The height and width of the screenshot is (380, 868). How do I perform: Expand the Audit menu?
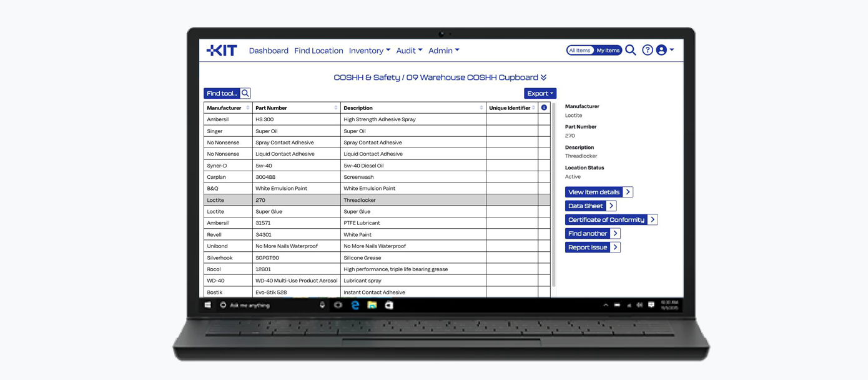pyautogui.click(x=409, y=51)
